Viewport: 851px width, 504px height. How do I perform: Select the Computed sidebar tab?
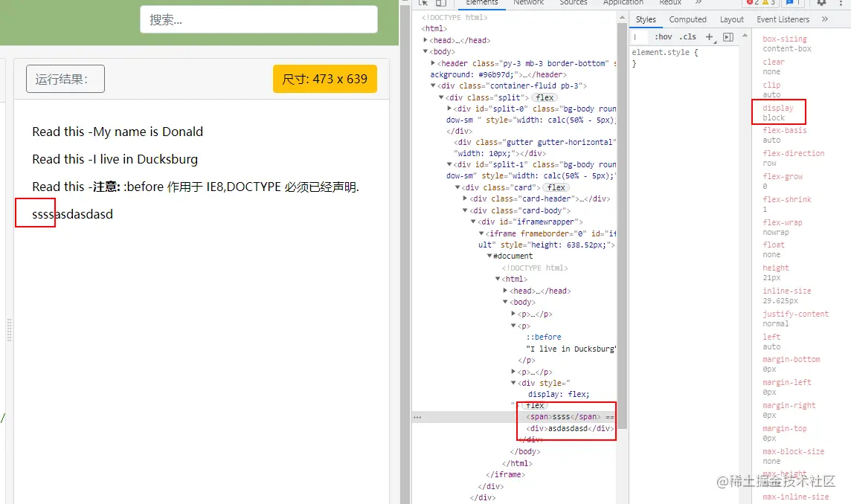(687, 19)
